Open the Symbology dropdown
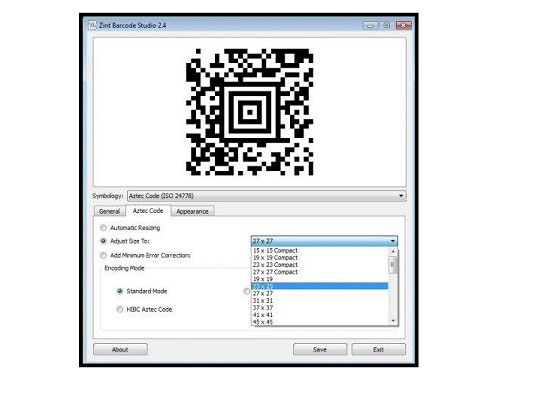 click(267, 196)
